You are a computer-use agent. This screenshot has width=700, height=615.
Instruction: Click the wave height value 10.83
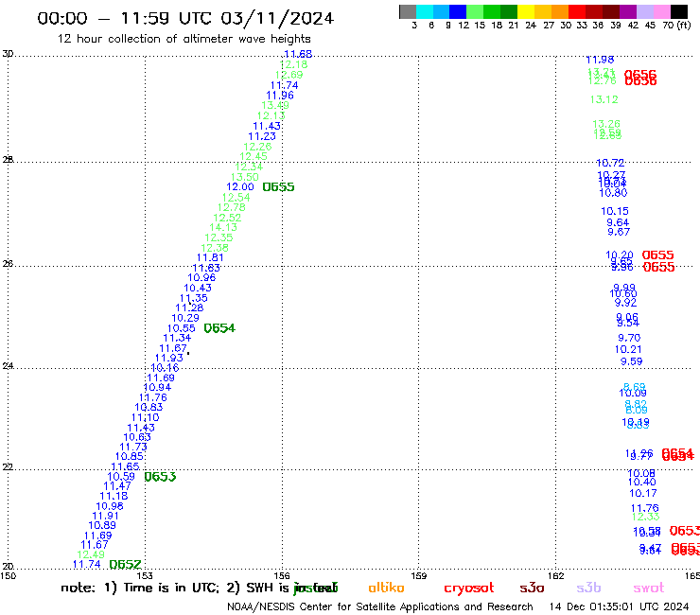pyautogui.click(x=149, y=407)
